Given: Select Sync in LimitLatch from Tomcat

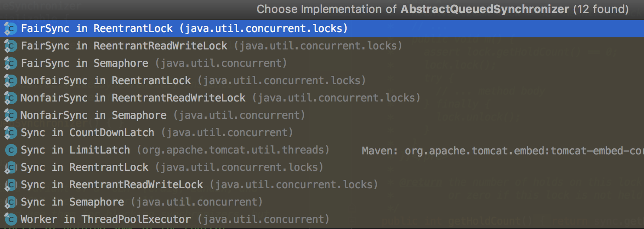Looking at the screenshot, I should (x=322, y=150).
